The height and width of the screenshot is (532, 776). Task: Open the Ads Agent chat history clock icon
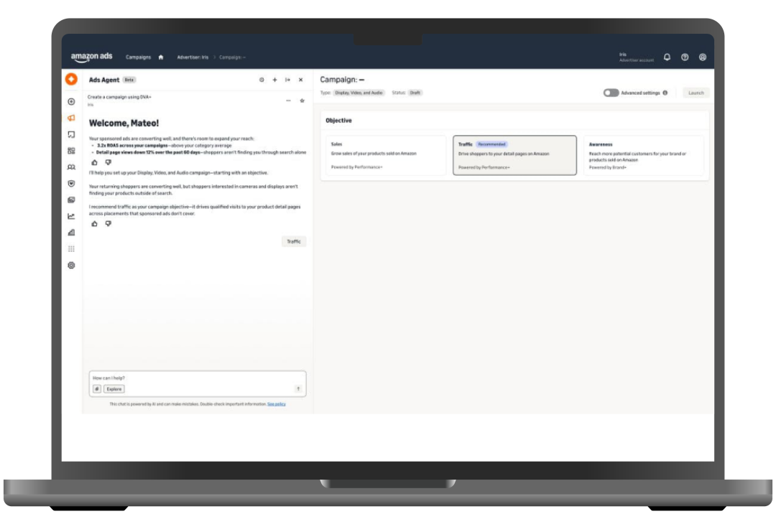tap(262, 80)
